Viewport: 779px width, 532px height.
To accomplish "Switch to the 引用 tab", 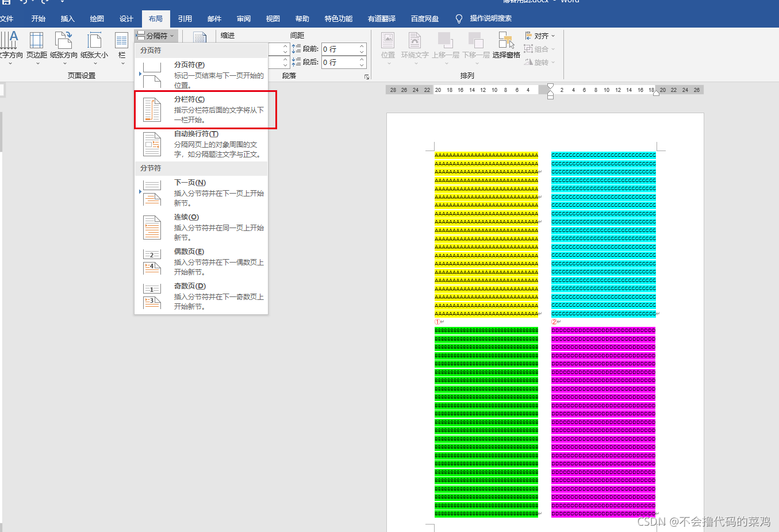I will tap(185, 19).
